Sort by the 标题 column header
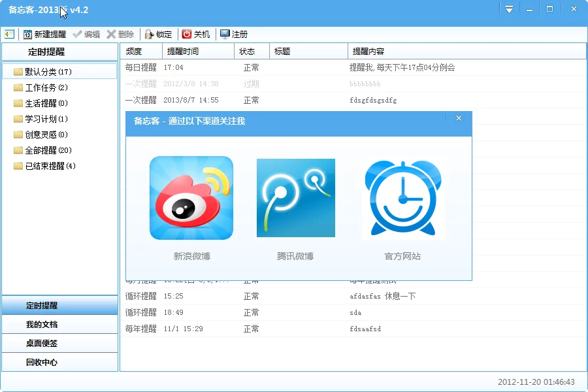 tap(308, 52)
